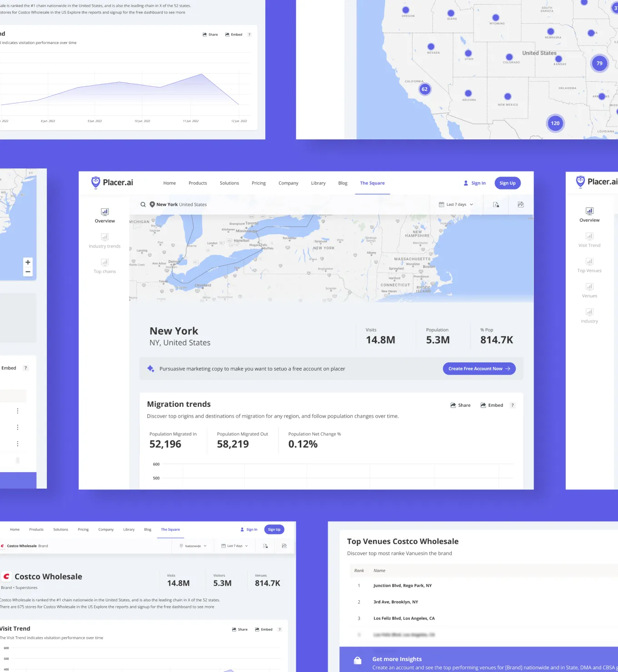Select the Overview sidebar icon in the New York page

(105, 212)
